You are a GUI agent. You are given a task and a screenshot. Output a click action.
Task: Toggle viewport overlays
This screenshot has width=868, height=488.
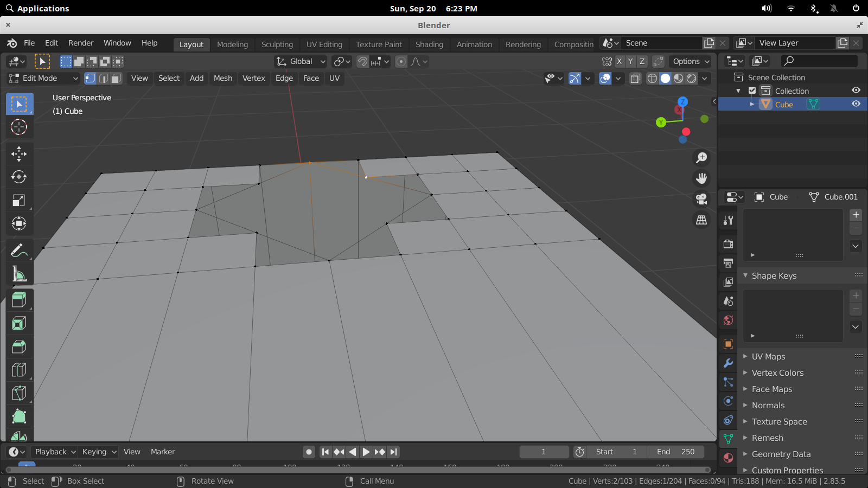605,78
